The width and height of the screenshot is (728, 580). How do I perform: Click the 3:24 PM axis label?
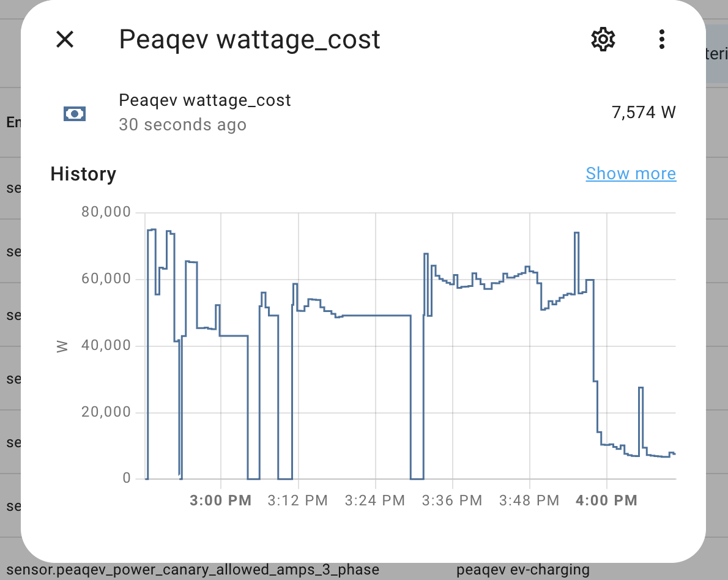pyautogui.click(x=374, y=500)
